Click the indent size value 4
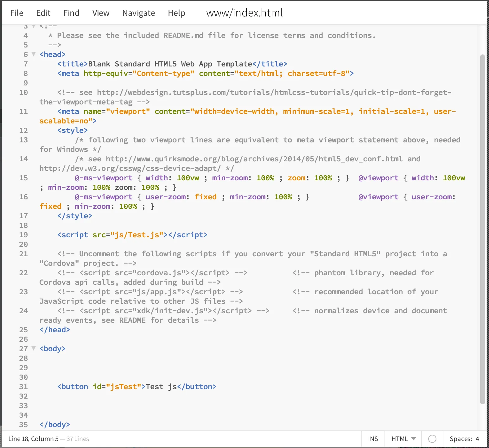489x448 pixels. click(x=477, y=439)
